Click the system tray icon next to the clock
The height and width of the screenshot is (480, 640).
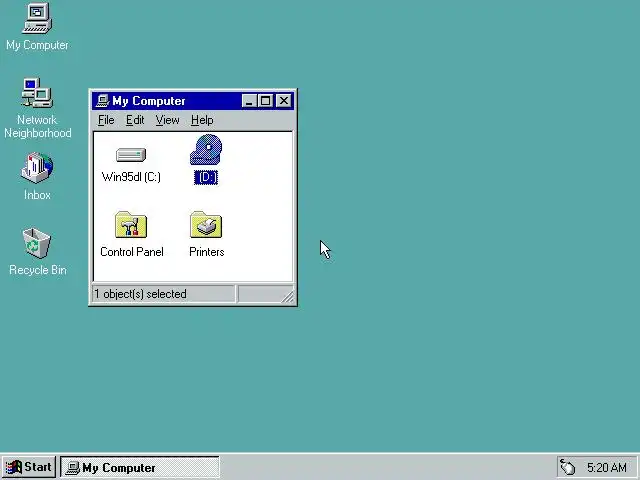pyautogui.click(x=568, y=467)
